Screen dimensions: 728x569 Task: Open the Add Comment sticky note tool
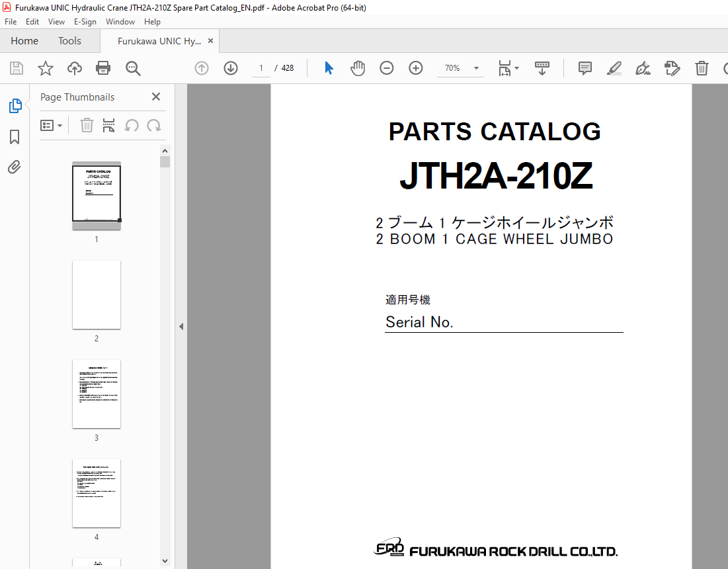point(585,68)
